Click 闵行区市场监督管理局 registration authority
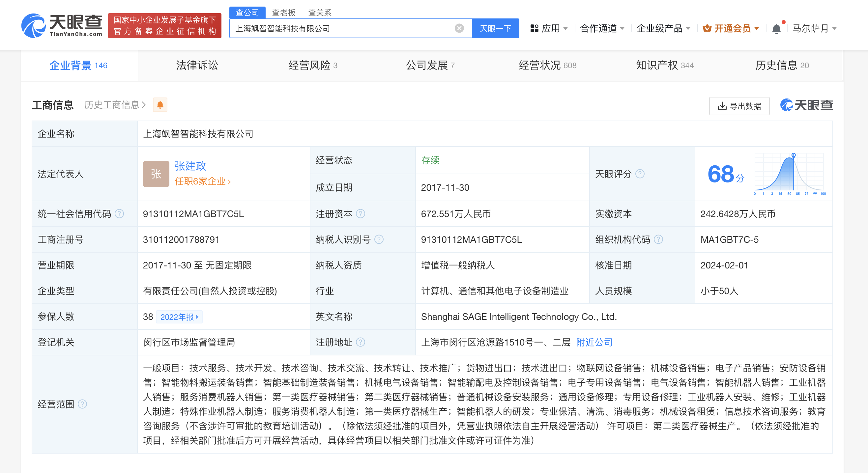The width and height of the screenshot is (868, 473). pos(189,342)
